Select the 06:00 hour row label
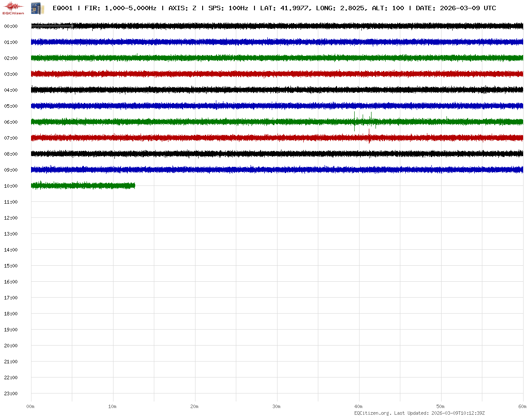The height and width of the screenshot is (417, 532). 11,122
